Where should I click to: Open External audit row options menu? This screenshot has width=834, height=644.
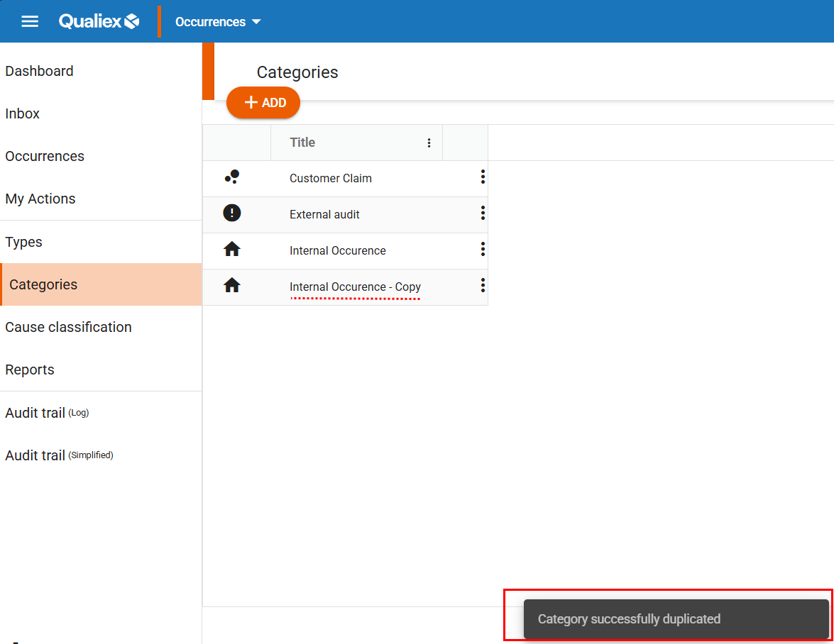tap(483, 213)
